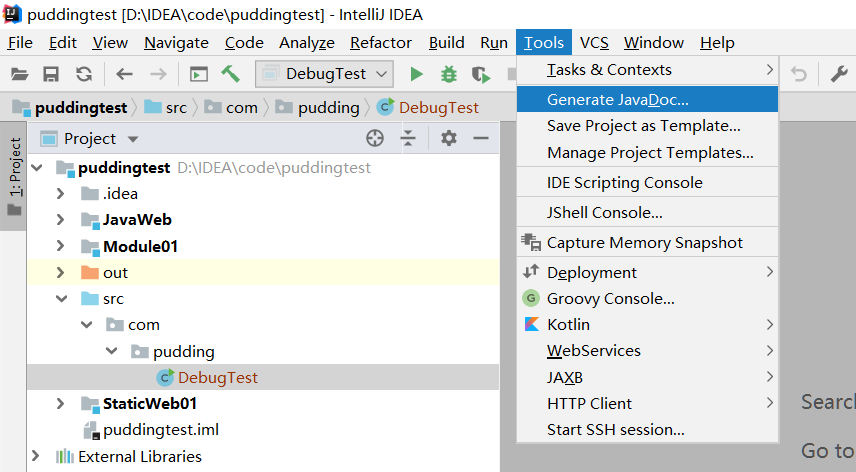Image resolution: width=856 pixels, height=472 pixels.
Task: Choose Manage Project Templates...
Action: [647, 153]
